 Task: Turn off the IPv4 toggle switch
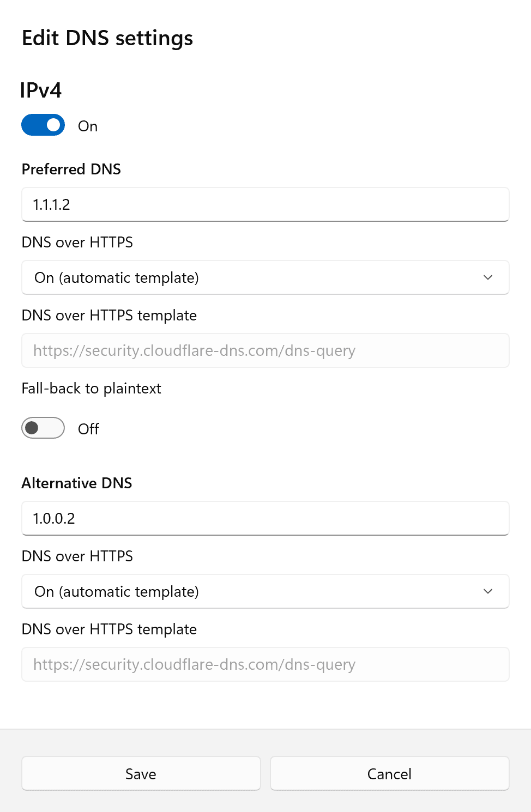tap(43, 125)
